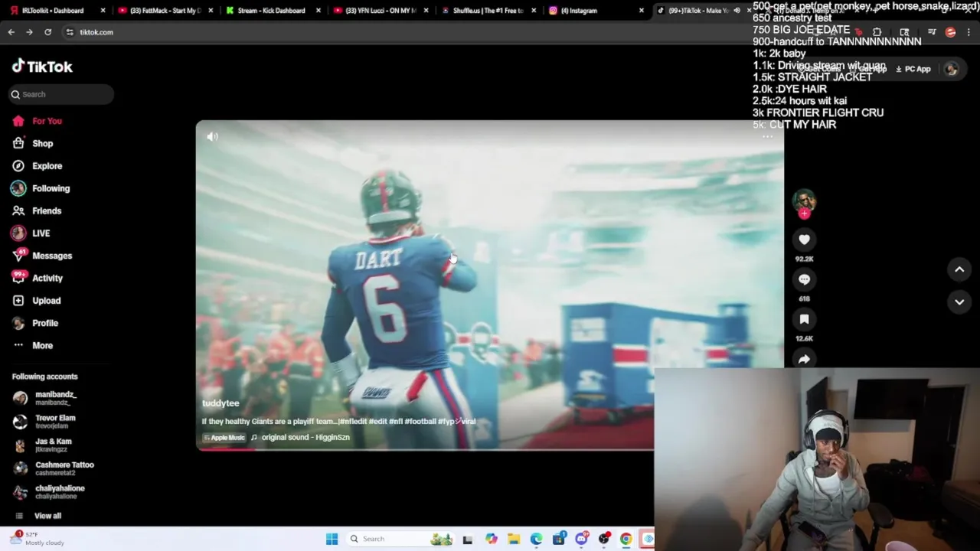Open the creator's avatar beside video
This screenshot has width=980, height=551.
pyautogui.click(x=804, y=200)
